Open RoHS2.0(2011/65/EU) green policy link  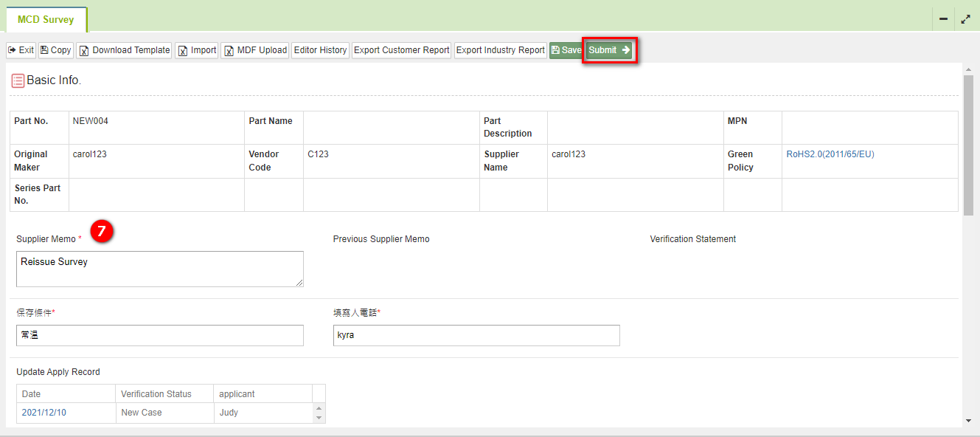(x=830, y=154)
